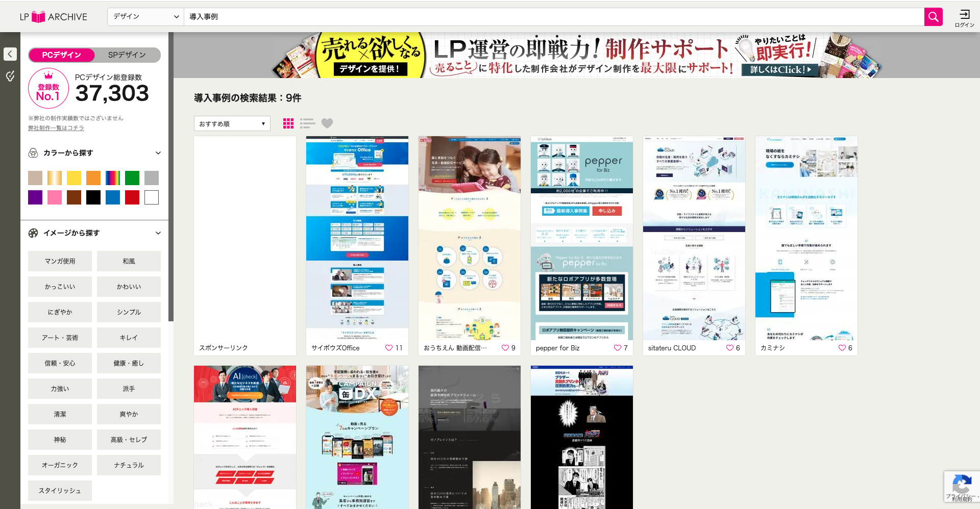Pick the orange color swatch
The image size is (980, 509).
pyautogui.click(x=93, y=178)
